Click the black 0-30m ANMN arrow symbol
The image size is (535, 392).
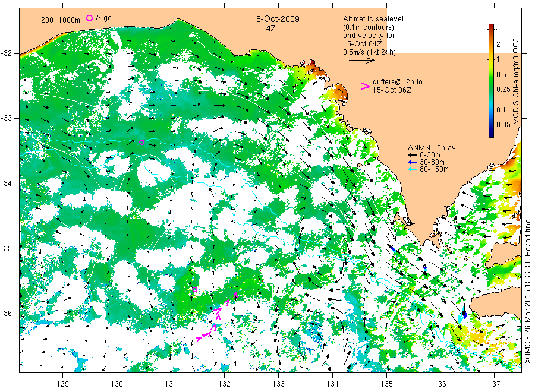[x=413, y=155]
